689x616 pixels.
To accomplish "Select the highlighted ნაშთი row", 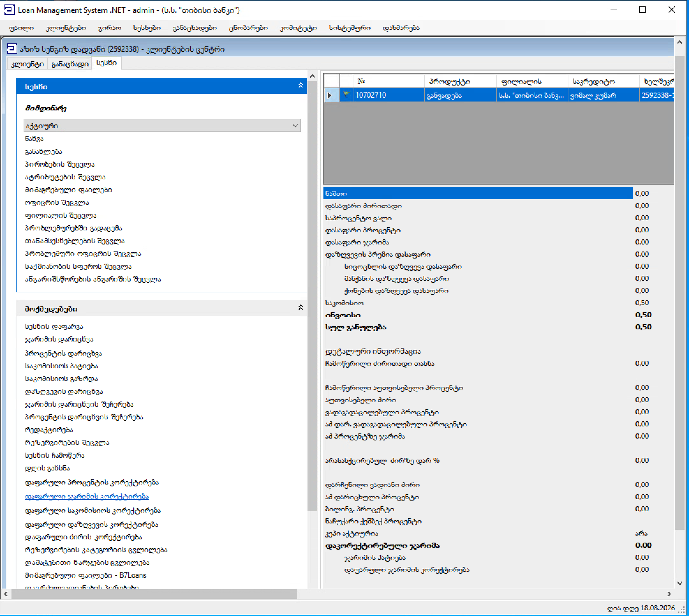I will coord(478,193).
